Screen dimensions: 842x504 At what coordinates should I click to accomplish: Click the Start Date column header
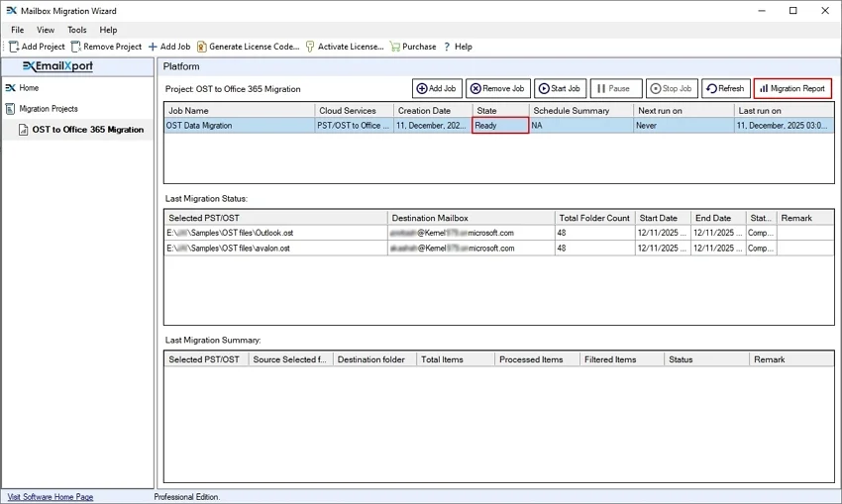point(663,218)
